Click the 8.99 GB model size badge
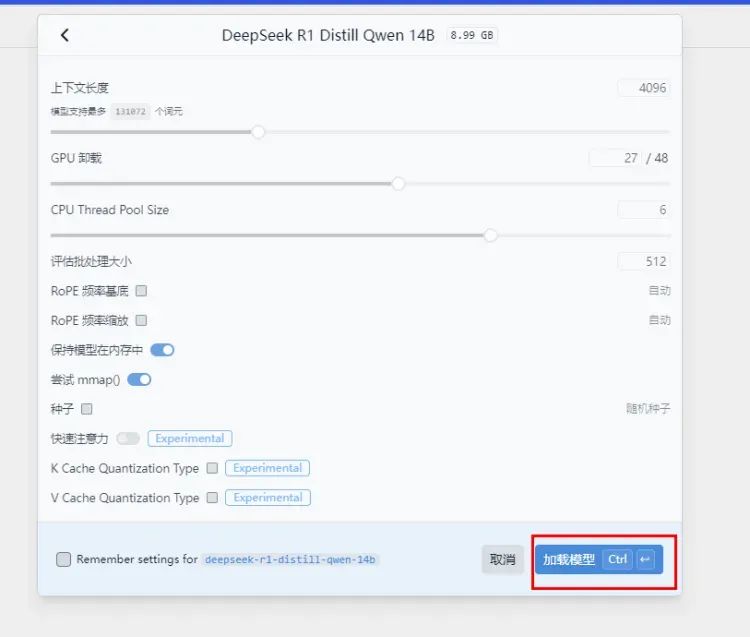This screenshot has height=637, width=750. 472,35
